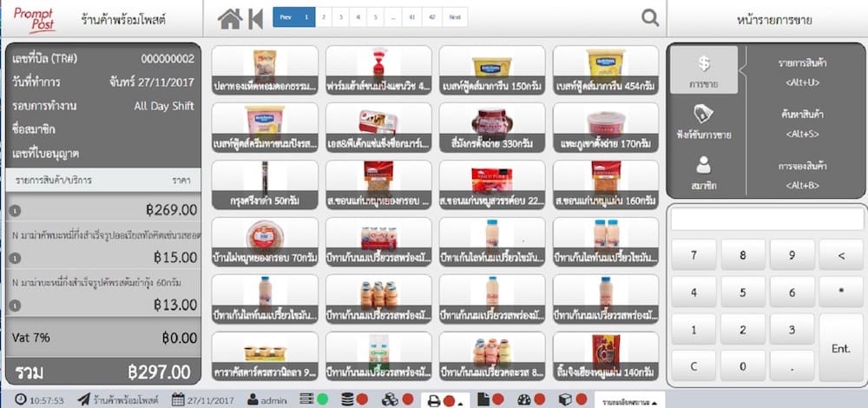Open sales functions price tag icon
Image resolution: width=868 pixels, height=408 pixels.
pyautogui.click(x=704, y=121)
